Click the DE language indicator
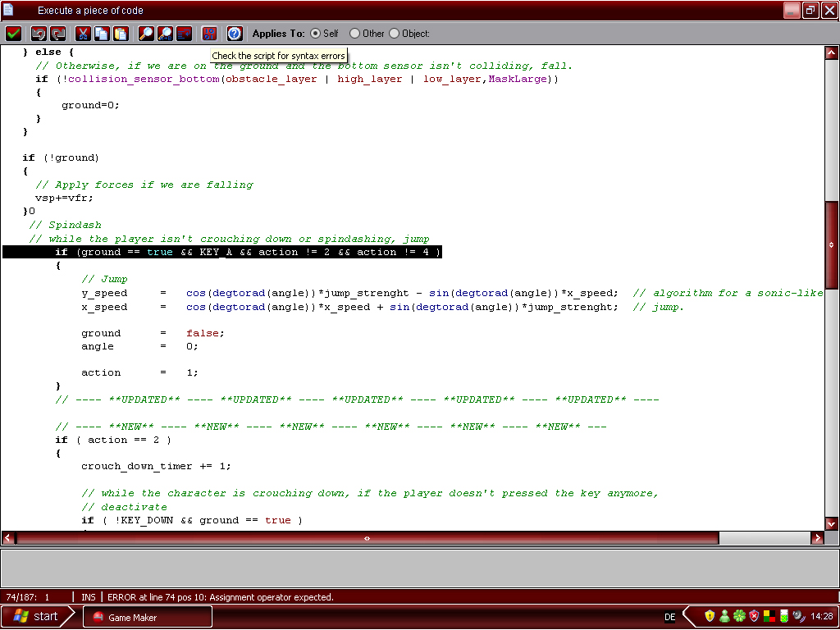Image resolution: width=840 pixels, height=630 pixels. pyautogui.click(x=669, y=617)
